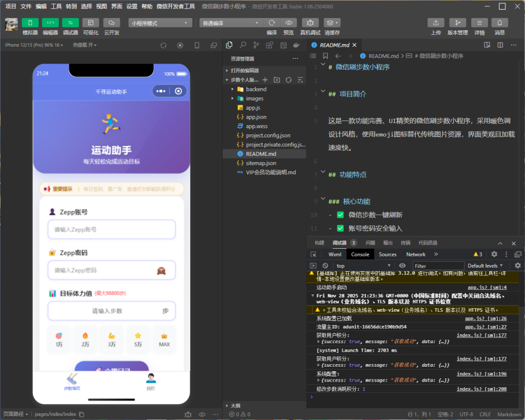Open the search icon in the editor sidebar
Viewport: 525px width, 420px height.
tap(243, 45)
